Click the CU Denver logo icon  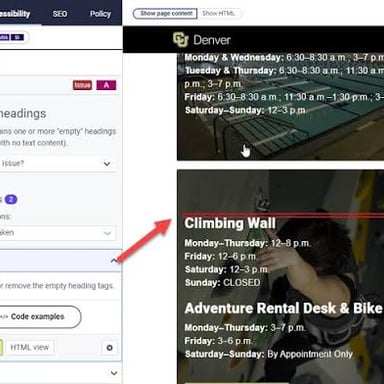[181, 40]
